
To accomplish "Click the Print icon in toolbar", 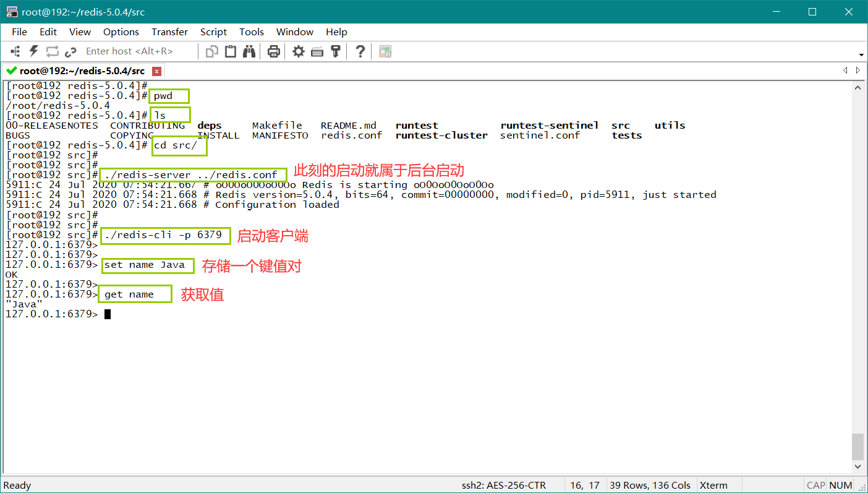I will click(x=274, y=51).
